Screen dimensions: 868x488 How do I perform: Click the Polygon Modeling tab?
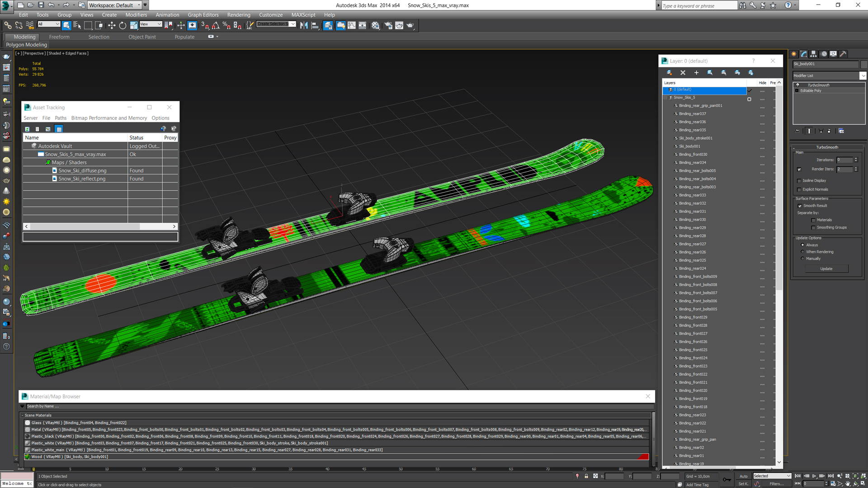point(27,45)
